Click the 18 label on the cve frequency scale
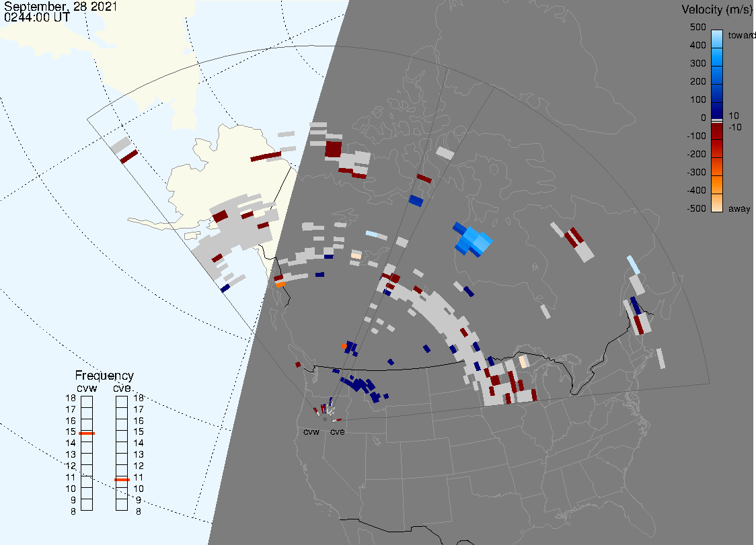 coord(139,398)
